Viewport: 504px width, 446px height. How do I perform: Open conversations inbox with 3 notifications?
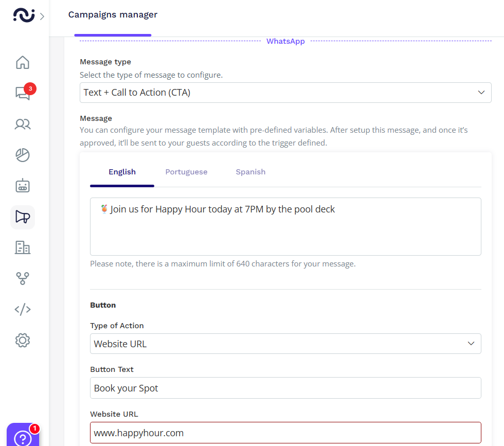pyautogui.click(x=23, y=93)
